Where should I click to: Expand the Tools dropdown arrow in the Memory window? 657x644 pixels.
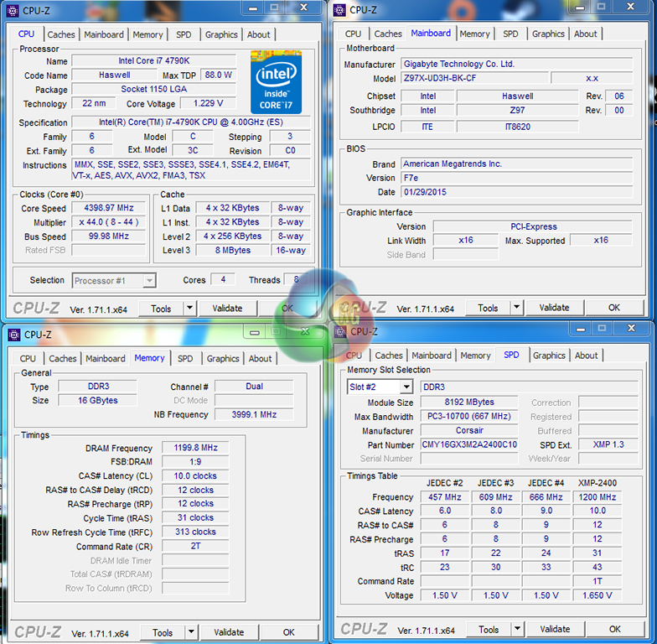191,632
